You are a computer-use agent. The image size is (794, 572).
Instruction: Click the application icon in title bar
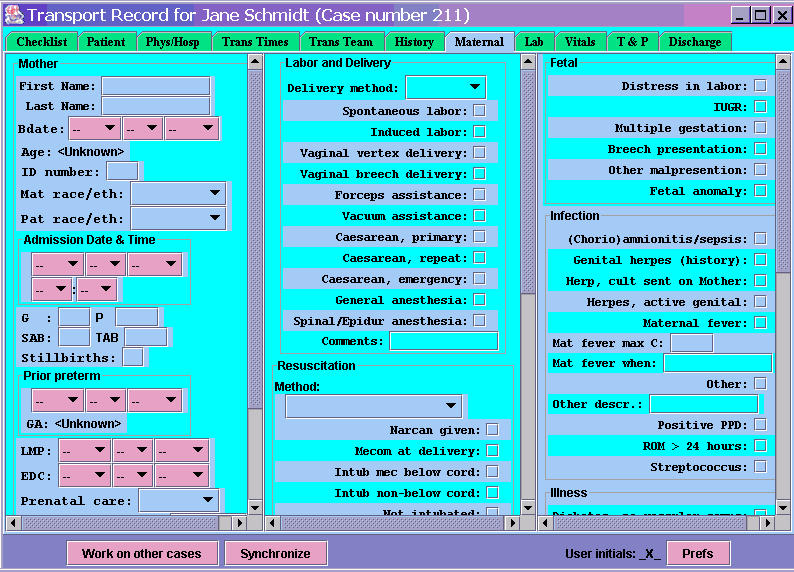(x=13, y=16)
